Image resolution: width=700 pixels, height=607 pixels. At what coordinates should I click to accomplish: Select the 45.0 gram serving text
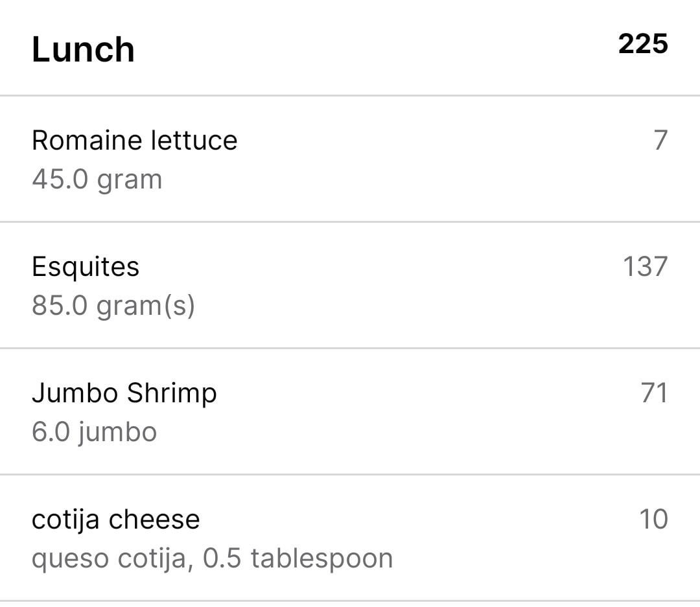pyautogui.click(x=97, y=180)
